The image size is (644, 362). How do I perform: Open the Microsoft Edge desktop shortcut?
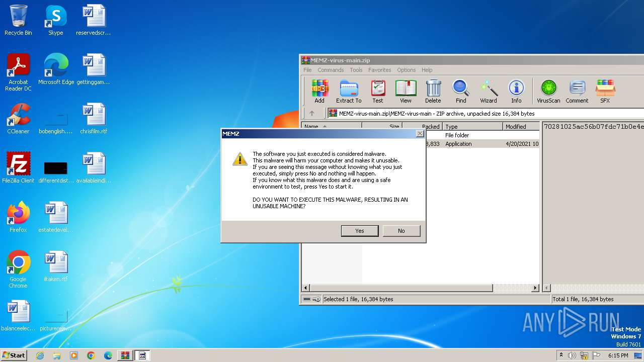pyautogui.click(x=56, y=69)
